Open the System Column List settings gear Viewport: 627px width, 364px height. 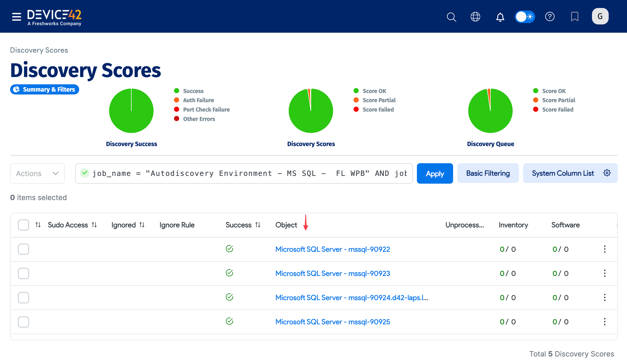[607, 173]
